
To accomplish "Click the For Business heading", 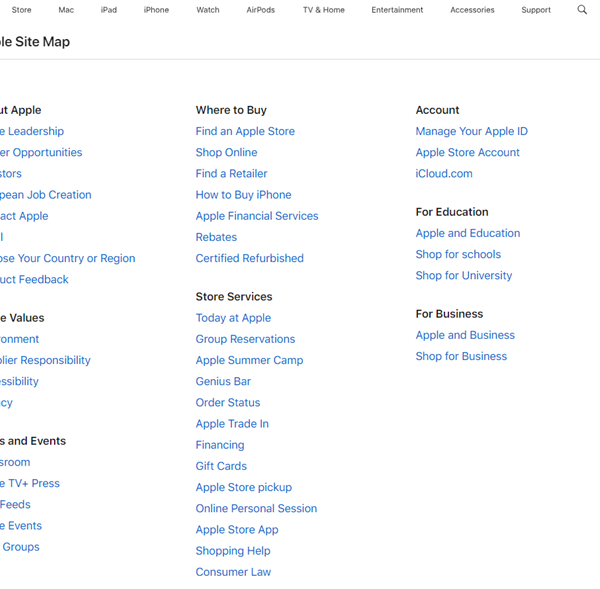I will click(449, 314).
